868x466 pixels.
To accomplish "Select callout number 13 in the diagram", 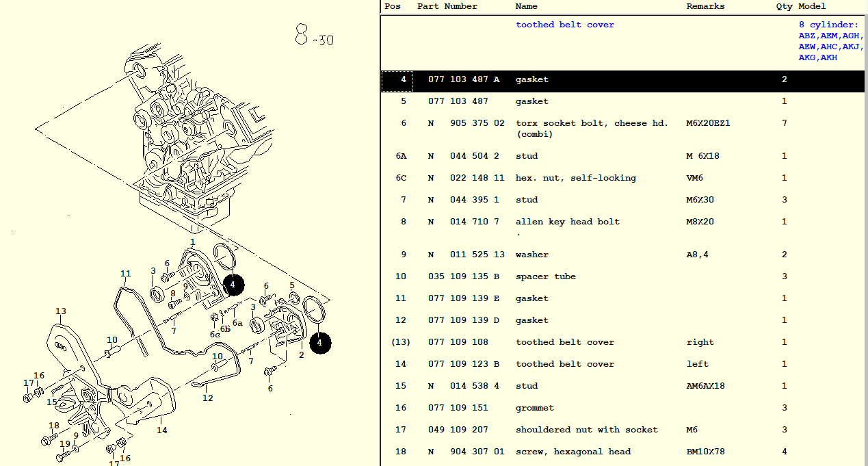I will tap(61, 312).
